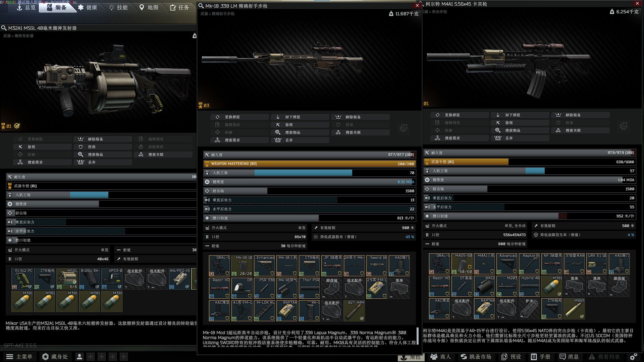Select the B-25U RK- foregrip slot

point(90,279)
